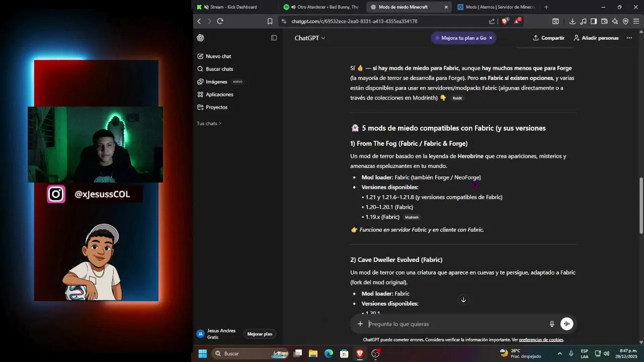Screen dimensions: 644x362
Task: Switch to the Stream - Kick Dashboard tab
Action: tap(234, 7)
